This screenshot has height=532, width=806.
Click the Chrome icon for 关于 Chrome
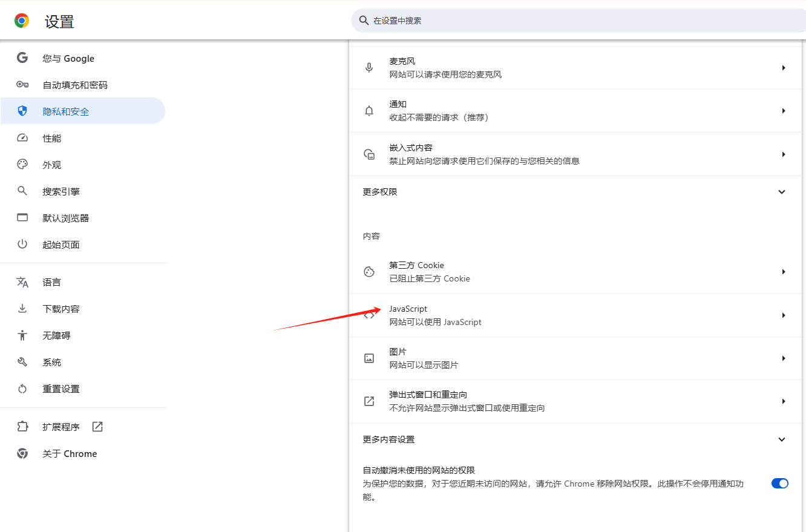[x=22, y=453]
